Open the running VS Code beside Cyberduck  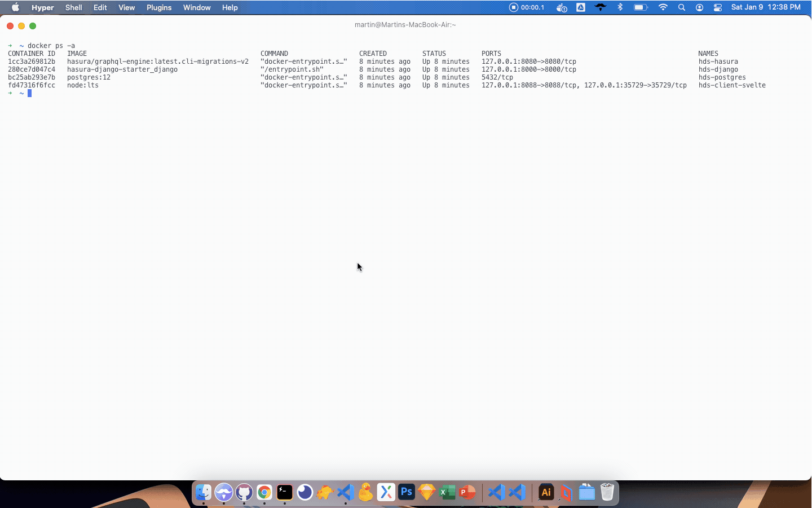click(x=346, y=492)
